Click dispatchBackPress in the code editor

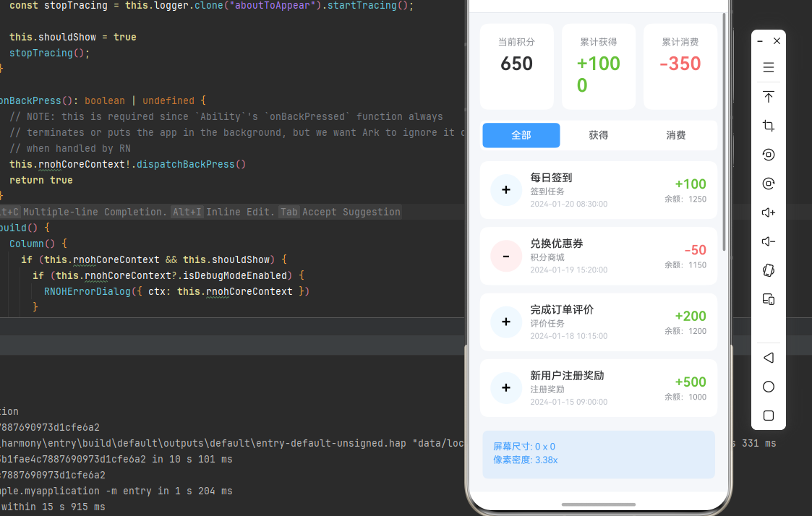(x=185, y=164)
